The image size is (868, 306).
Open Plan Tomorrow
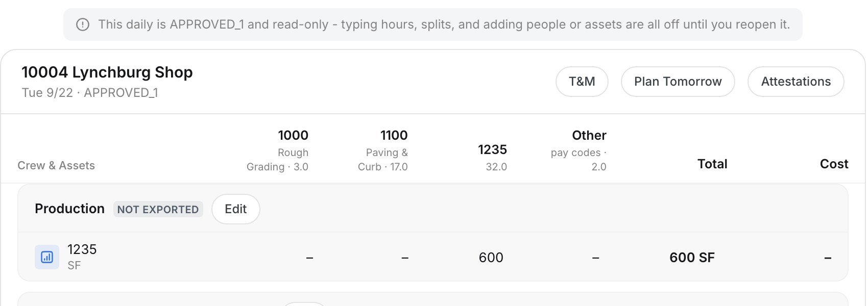coord(678,82)
